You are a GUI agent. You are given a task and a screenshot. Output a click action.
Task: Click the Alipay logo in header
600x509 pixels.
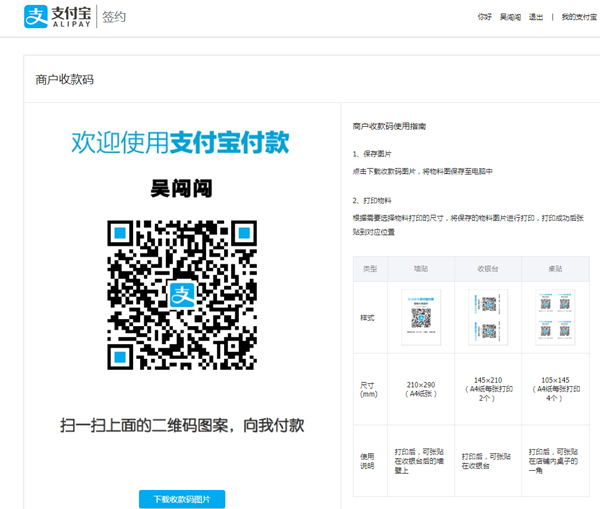[57, 16]
